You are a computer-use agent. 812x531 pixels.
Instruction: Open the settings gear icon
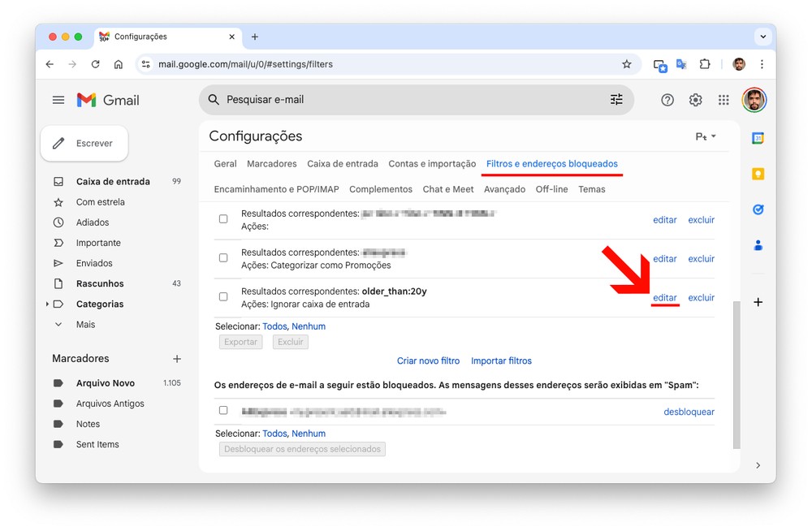(695, 100)
